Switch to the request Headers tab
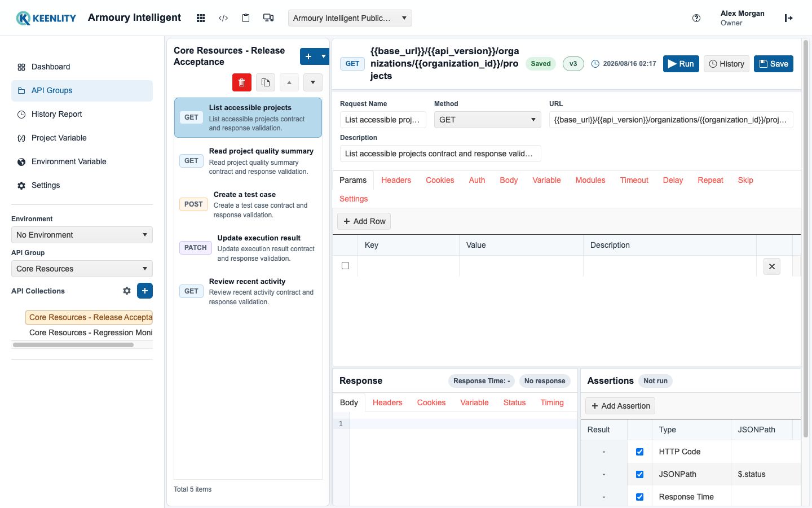Screen dimensions: 812x508 [396, 180]
